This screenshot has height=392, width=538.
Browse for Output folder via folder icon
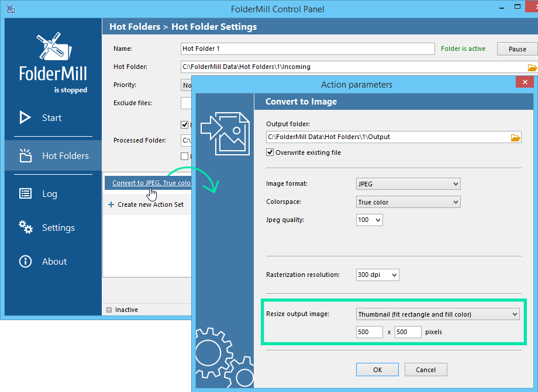point(515,137)
